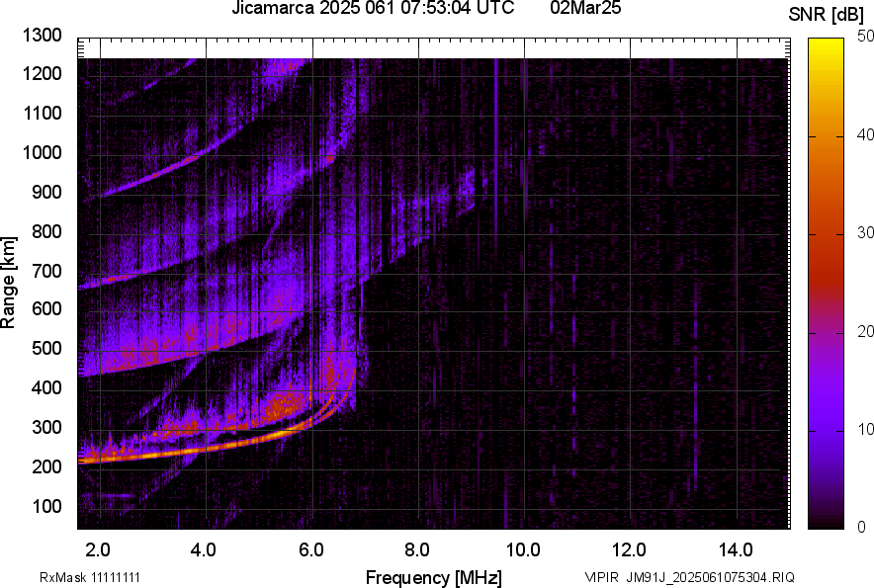Click the 1300 range tick label
Screen dimensions: 874x588
42,36
